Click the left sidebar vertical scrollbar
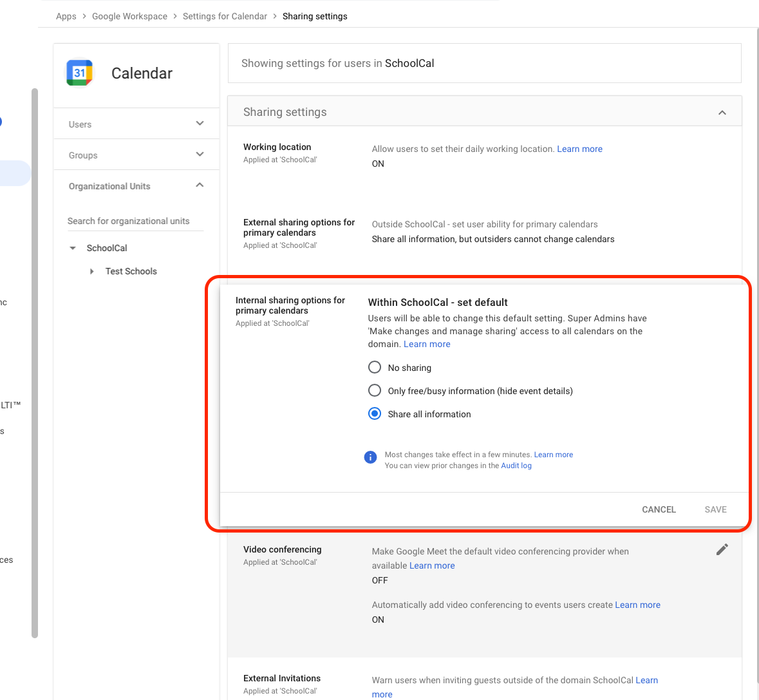 [34, 363]
